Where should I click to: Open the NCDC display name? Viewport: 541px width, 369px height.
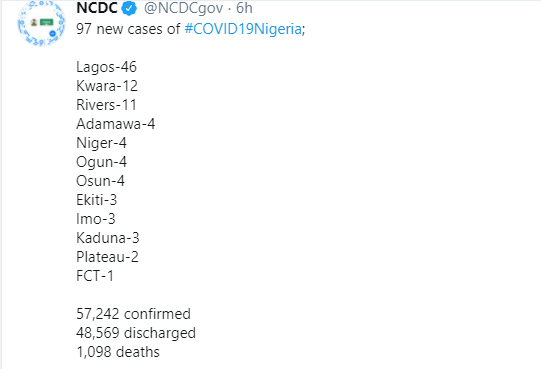[97, 8]
